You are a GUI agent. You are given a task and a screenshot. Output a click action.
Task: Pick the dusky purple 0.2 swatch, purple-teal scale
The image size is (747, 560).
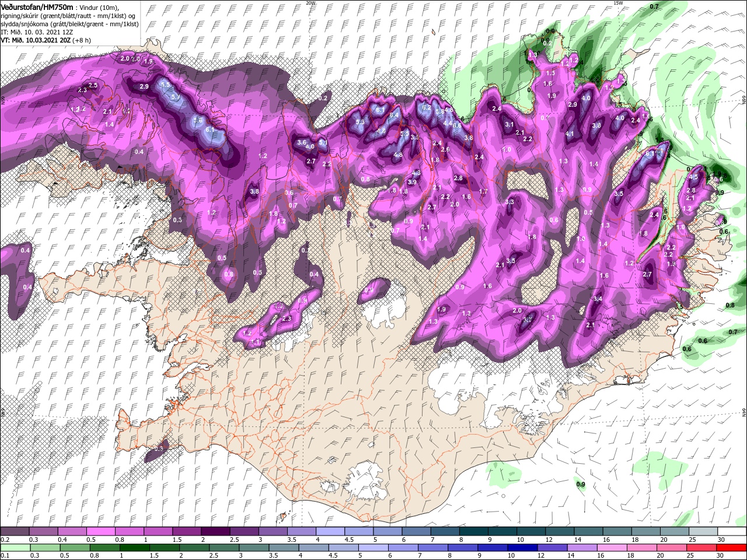[x=15, y=531]
